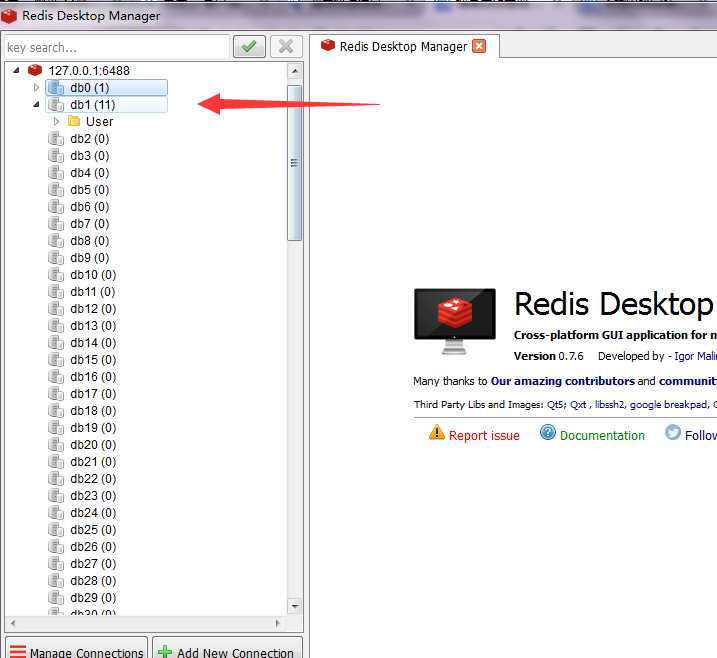717x658 pixels.
Task: Select db20 (0) in the tree
Action: [93, 444]
